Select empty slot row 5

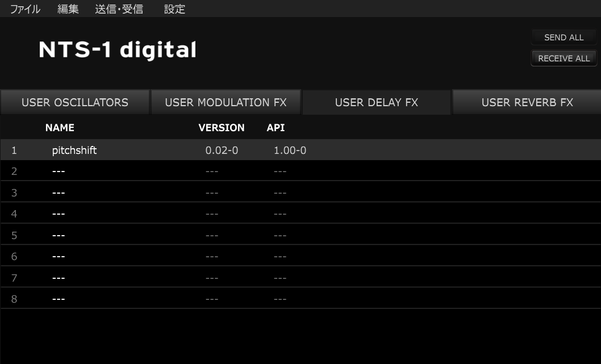(x=300, y=235)
